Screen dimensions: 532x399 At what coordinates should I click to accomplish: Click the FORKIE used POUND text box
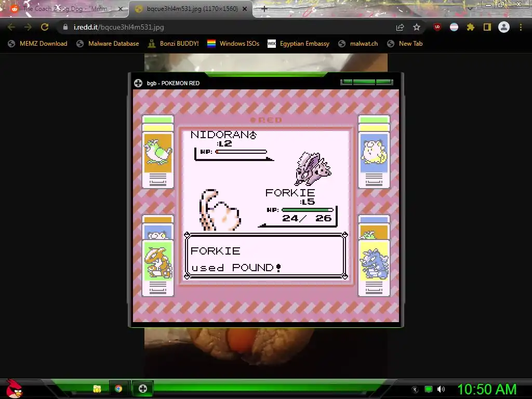tap(266, 256)
